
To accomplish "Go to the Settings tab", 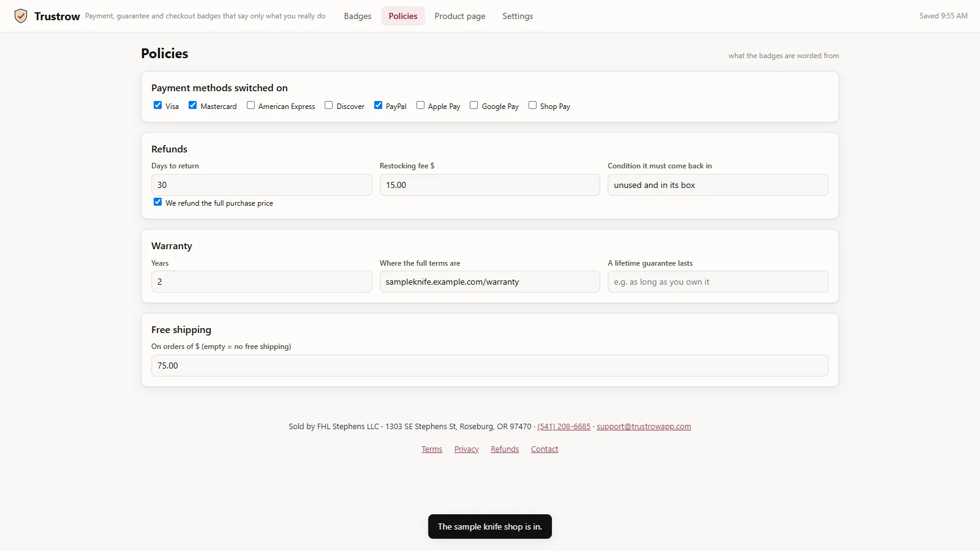I will pyautogui.click(x=518, y=16).
